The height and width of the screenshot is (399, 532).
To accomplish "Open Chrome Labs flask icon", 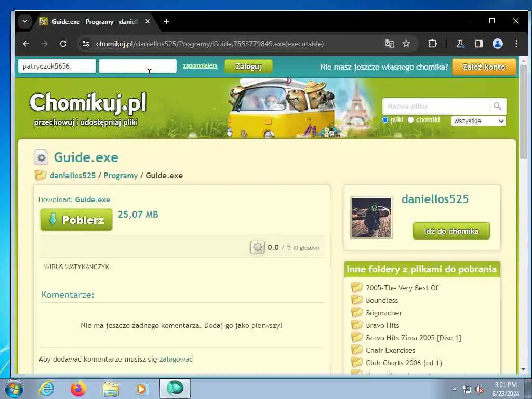I will click(460, 44).
